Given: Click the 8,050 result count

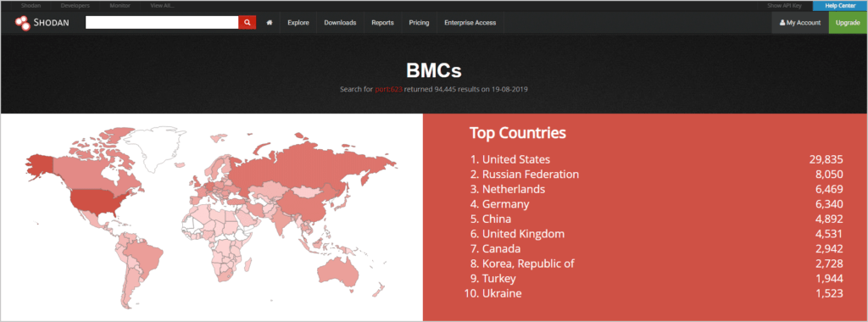Looking at the screenshot, I should [x=829, y=175].
